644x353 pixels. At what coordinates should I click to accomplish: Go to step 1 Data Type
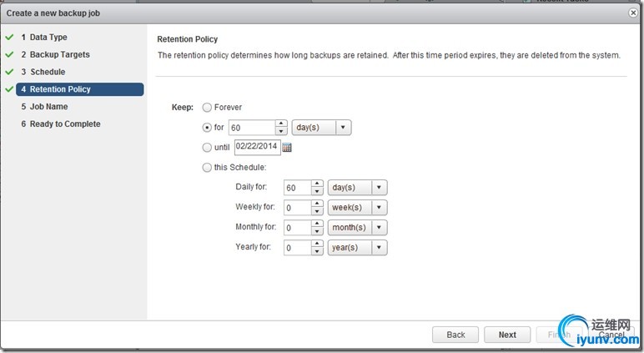tap(44, 37)
